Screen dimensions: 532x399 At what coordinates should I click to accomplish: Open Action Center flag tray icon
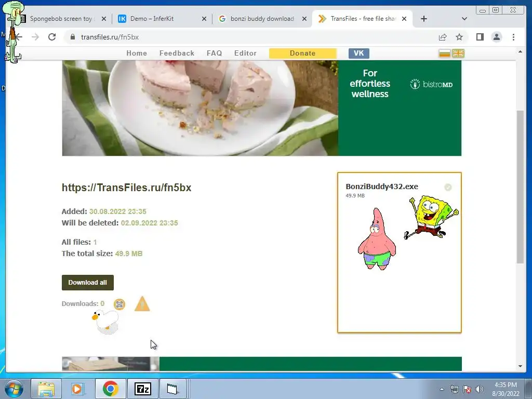coord(467,389)
